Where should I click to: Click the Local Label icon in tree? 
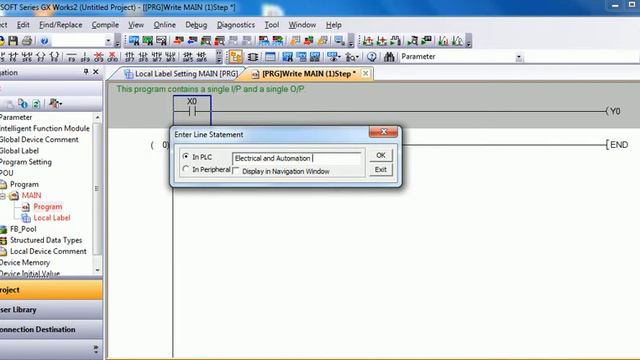pos(26,218)
